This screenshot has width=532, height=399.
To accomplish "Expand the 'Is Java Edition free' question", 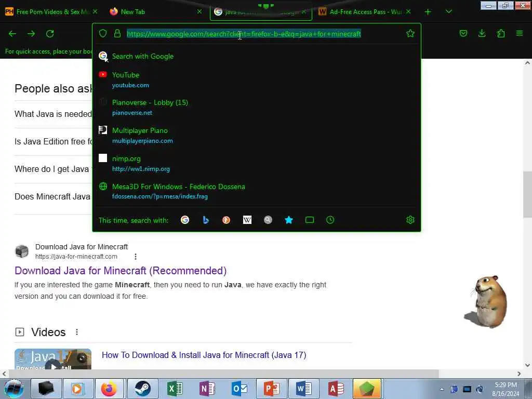I will 53,141.
